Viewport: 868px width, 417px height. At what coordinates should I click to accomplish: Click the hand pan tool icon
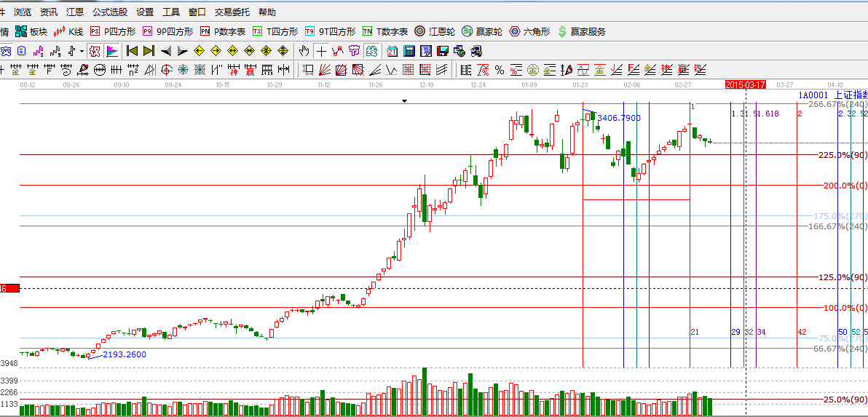[304, 51]
